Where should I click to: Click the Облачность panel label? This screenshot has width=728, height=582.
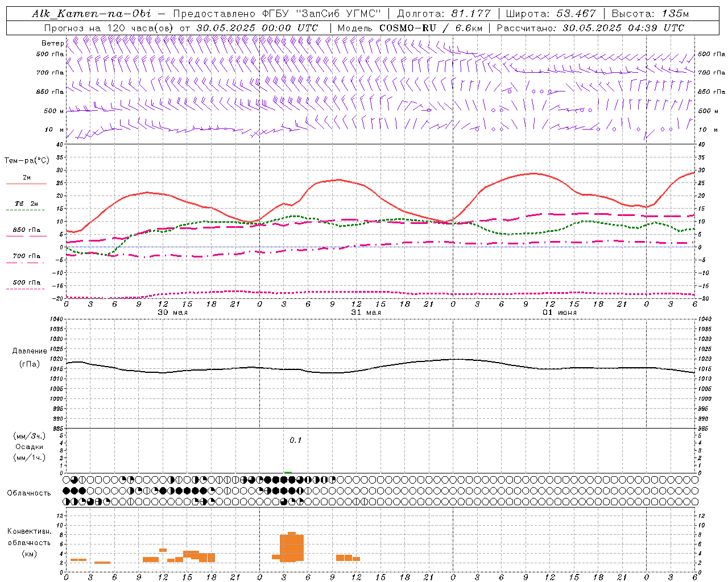29,493
